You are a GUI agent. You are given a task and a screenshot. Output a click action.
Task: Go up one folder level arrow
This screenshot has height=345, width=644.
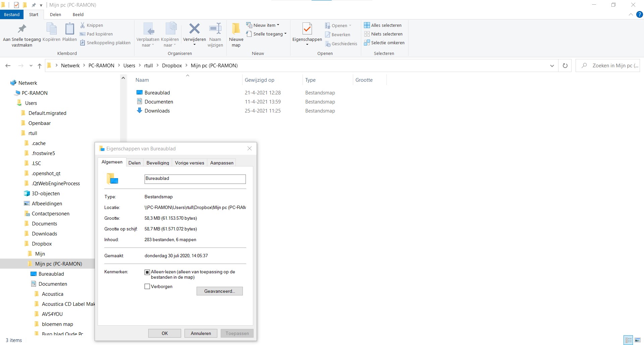tap(40, 66)
